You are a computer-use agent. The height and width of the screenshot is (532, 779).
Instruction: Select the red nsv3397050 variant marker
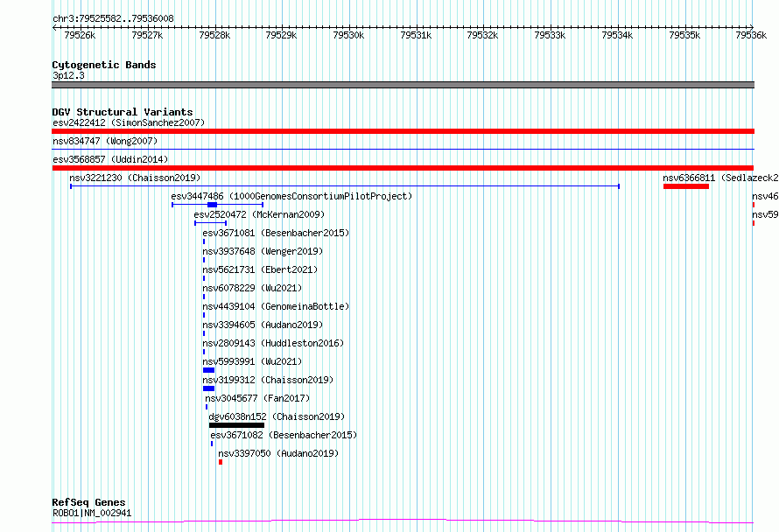coord(221,462)
